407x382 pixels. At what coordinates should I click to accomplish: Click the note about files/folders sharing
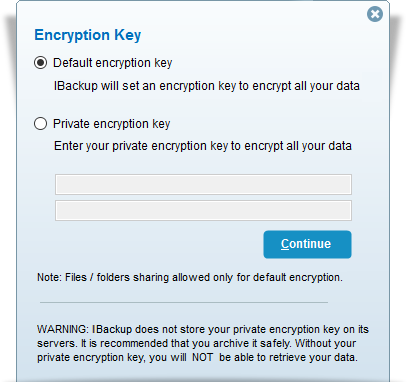point(190,277)
